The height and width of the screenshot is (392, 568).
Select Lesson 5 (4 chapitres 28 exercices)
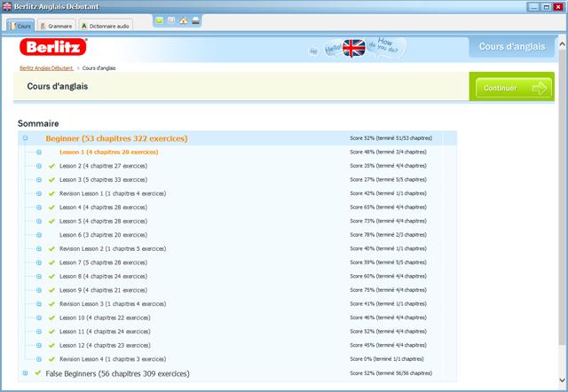click(103, 221)
